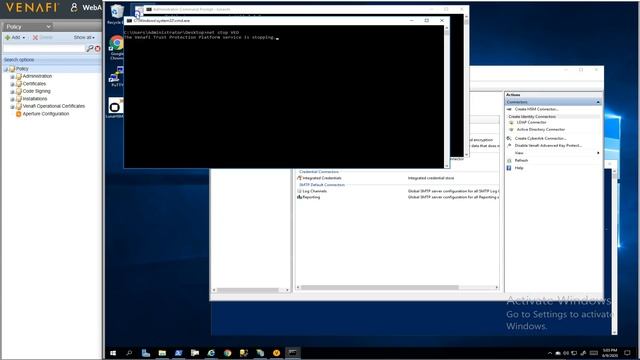Open Windows Start menu
This screenshot has height=360, width=640.
point(113,353)
